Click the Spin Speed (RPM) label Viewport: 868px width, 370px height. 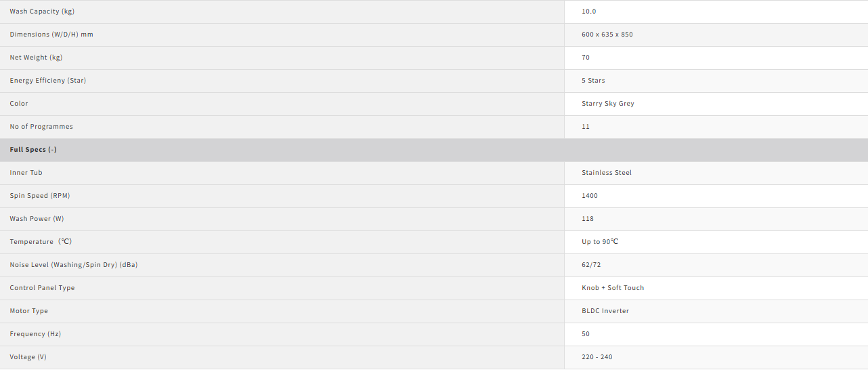coord(40,196)
